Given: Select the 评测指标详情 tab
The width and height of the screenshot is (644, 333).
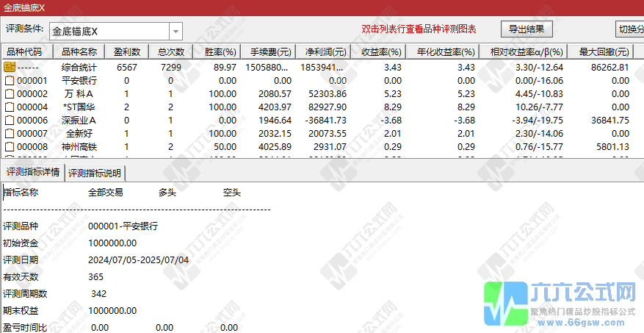Looking at the screenshot, I should pos(33,173).
